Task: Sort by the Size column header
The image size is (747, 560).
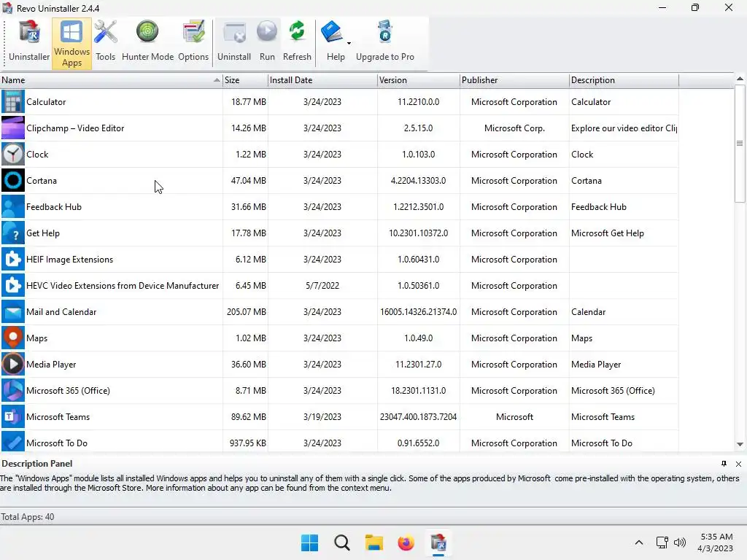Action: (245, 80)
